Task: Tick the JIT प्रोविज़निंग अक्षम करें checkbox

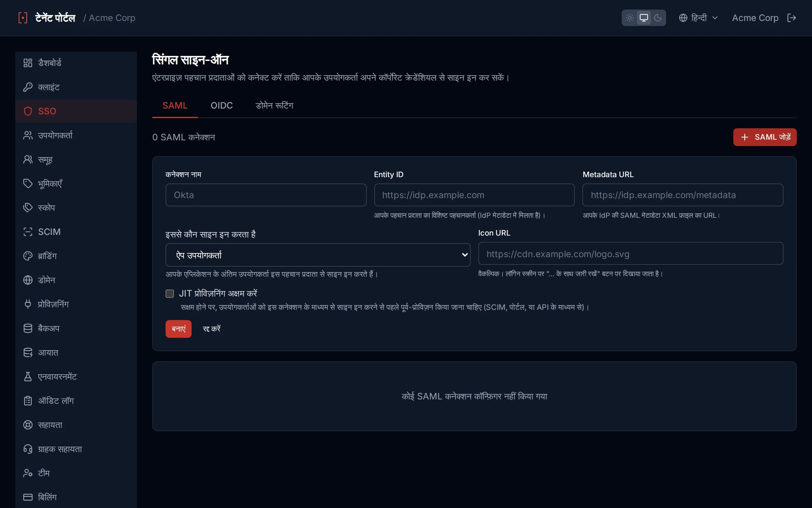Action: (170, 294)
